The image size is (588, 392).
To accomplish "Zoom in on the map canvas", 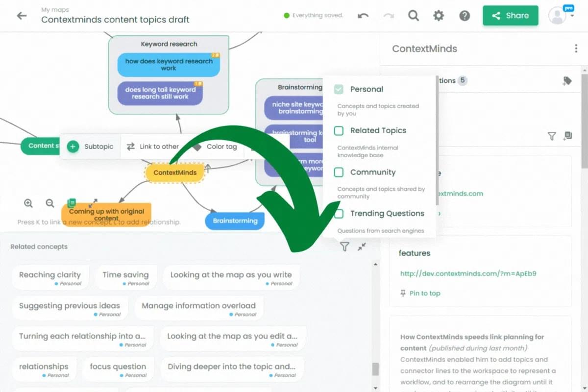I will click(28, 203).
